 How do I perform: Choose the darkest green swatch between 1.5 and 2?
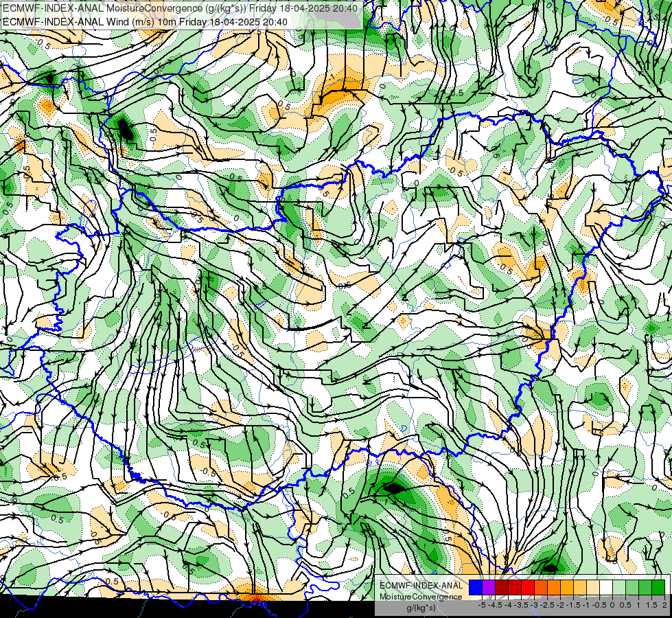tap(658, 588)
